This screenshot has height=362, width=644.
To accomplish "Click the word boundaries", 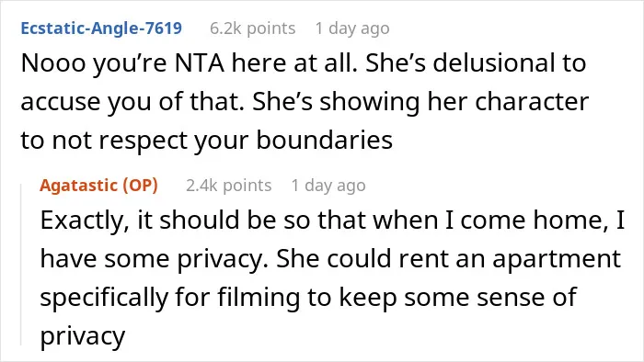I will point(325,141).
